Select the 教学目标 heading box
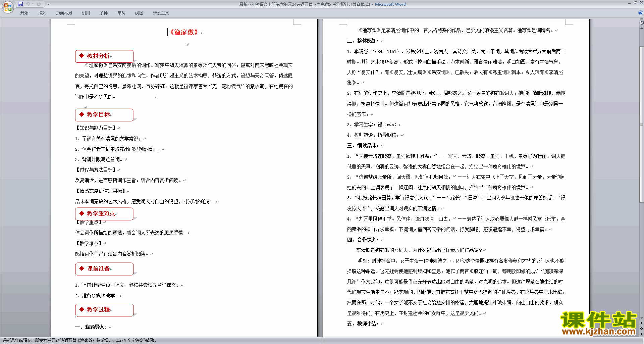 coord(104,115)
